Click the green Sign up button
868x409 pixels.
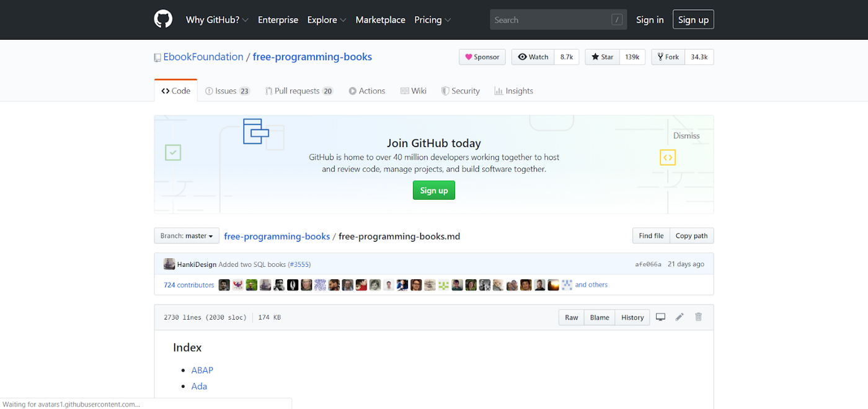tap(434, 191)
